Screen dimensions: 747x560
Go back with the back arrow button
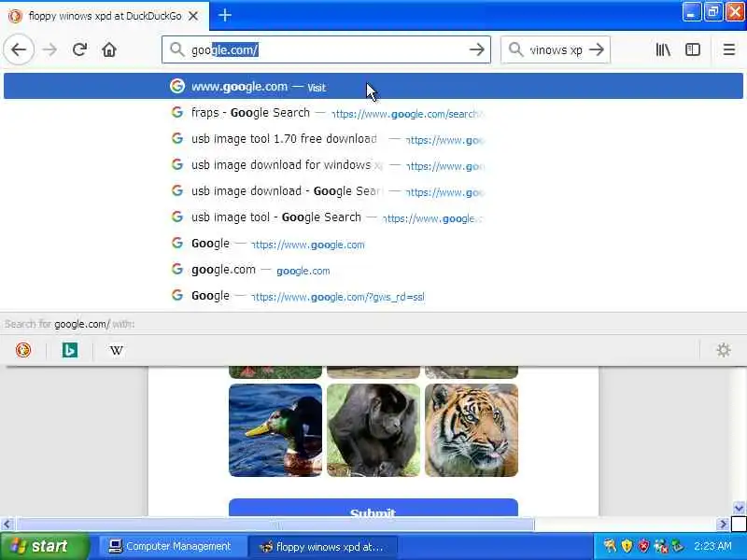[x=19, y=49]
